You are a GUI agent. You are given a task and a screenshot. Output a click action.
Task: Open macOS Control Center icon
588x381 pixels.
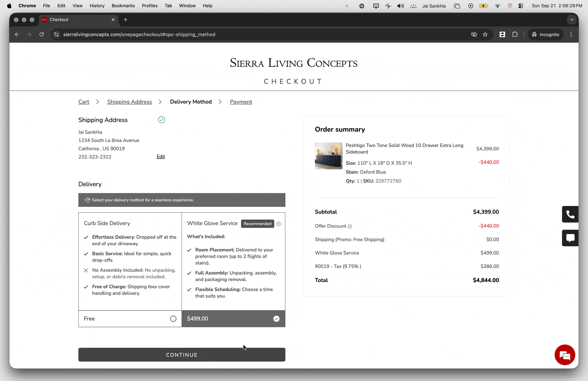coord(521,6)
